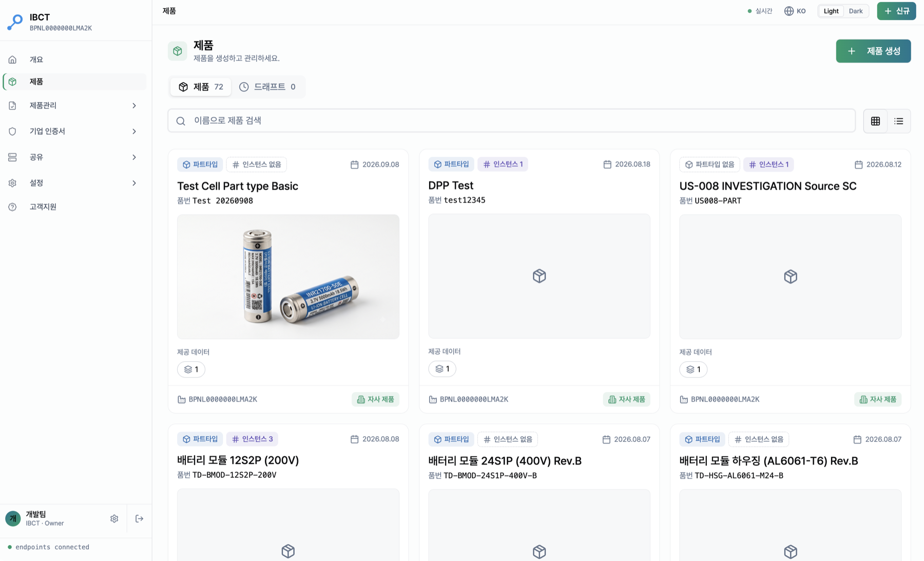Open 배터리 모듈 12S2P (200V) title
The height and width of the screenshot is (561, 924).
(238, 461)
